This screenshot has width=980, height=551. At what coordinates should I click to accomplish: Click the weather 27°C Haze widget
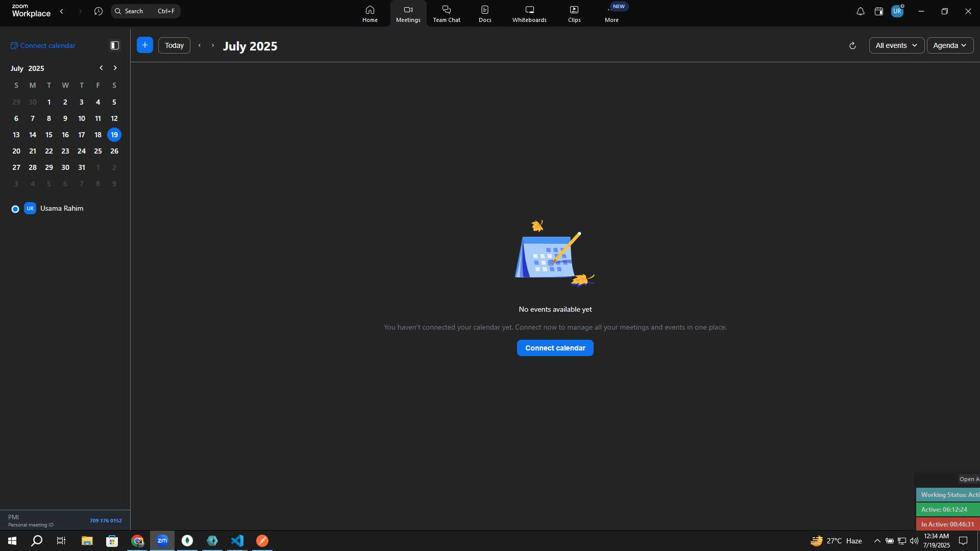pyautogui.click(x=836, y=541)
